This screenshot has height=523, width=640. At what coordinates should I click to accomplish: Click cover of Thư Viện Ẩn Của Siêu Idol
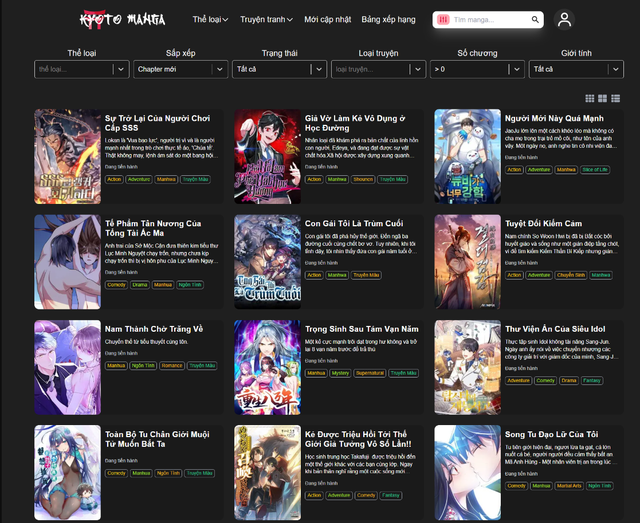click(467, 367)
